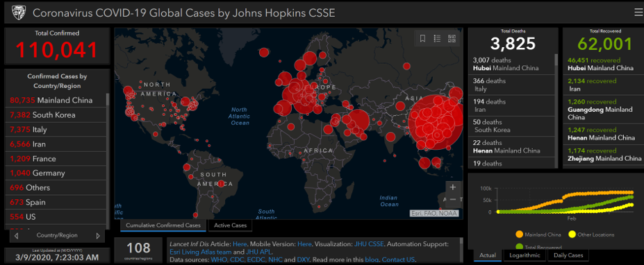This screenshot has width=644, height=265.
Task: Click the Country/Region pager label
Action: pyautogui.click(x=57, y=235)
